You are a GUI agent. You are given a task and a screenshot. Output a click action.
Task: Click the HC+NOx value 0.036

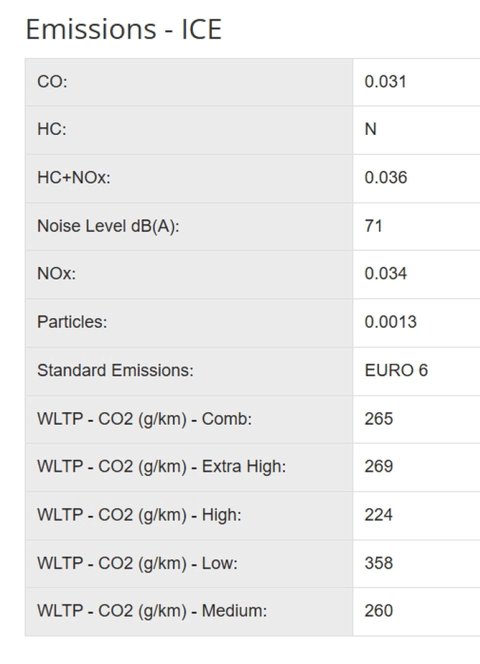386,178
